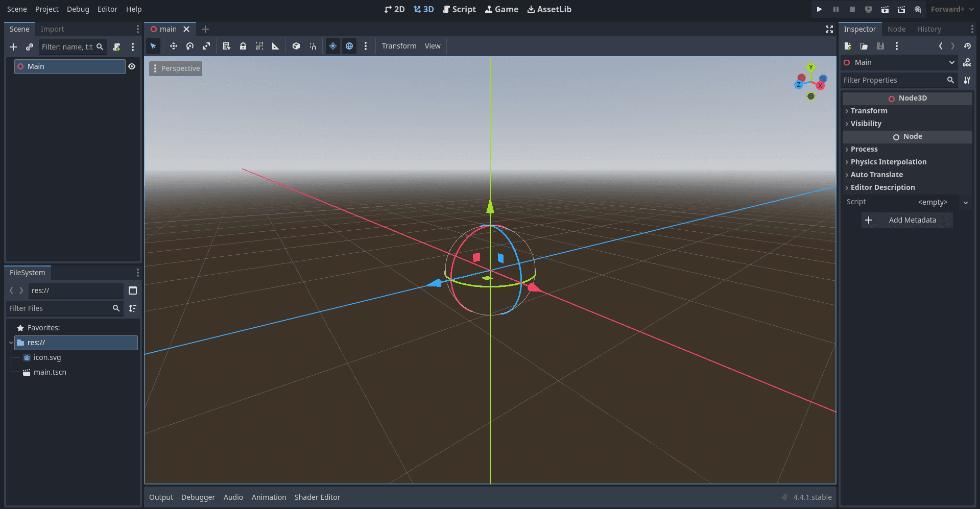Activate the Move mode tool
Image resolution: width=980 pixels, height=509 pixels.
174,46
